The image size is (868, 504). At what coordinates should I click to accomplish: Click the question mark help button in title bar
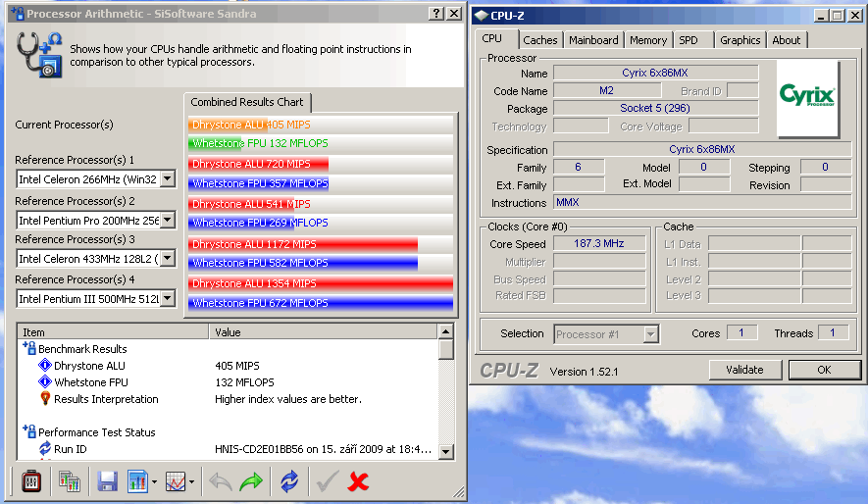pos(435,14)
